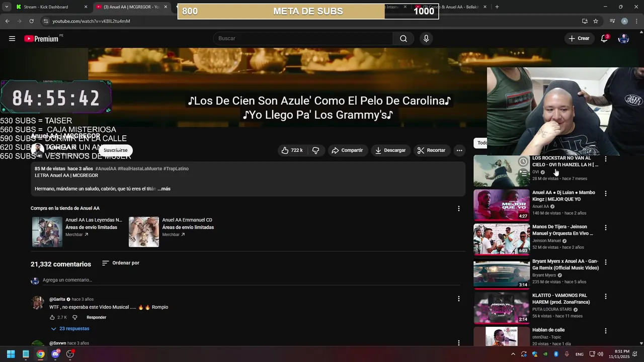
Task: Open store section options three-dot menu
Action: (x=458, y=209)
